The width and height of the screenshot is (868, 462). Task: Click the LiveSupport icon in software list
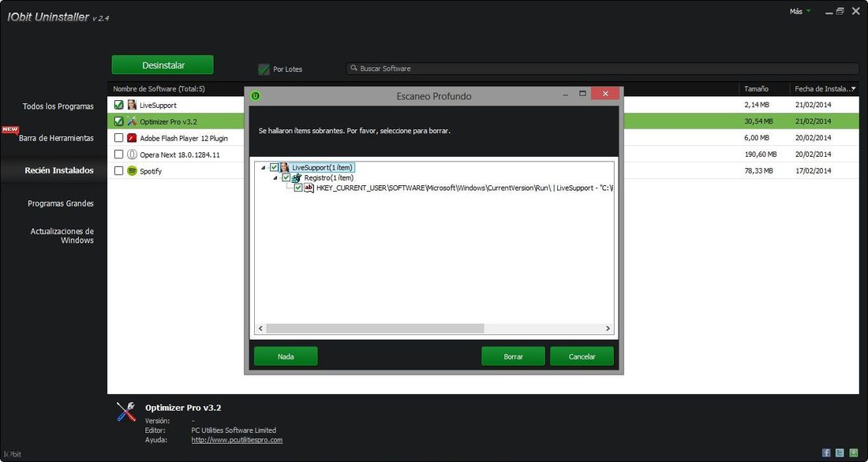coord(132,105)
